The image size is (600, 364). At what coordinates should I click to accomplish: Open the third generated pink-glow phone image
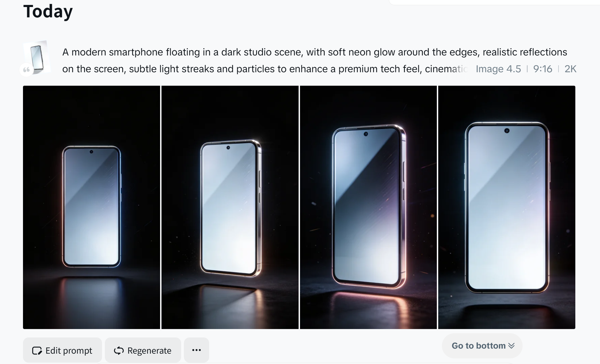[x=368, y=207]
